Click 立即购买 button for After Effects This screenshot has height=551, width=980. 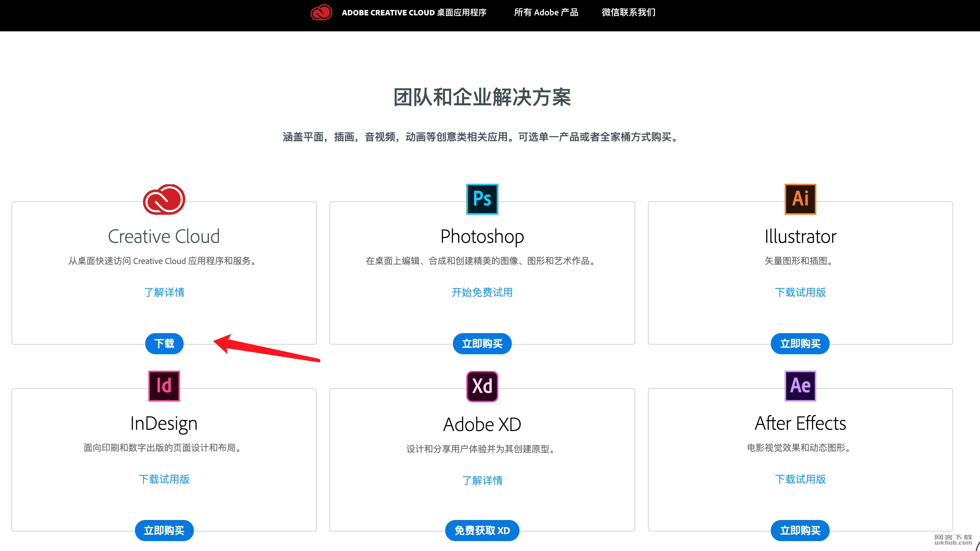click(800, 531)
